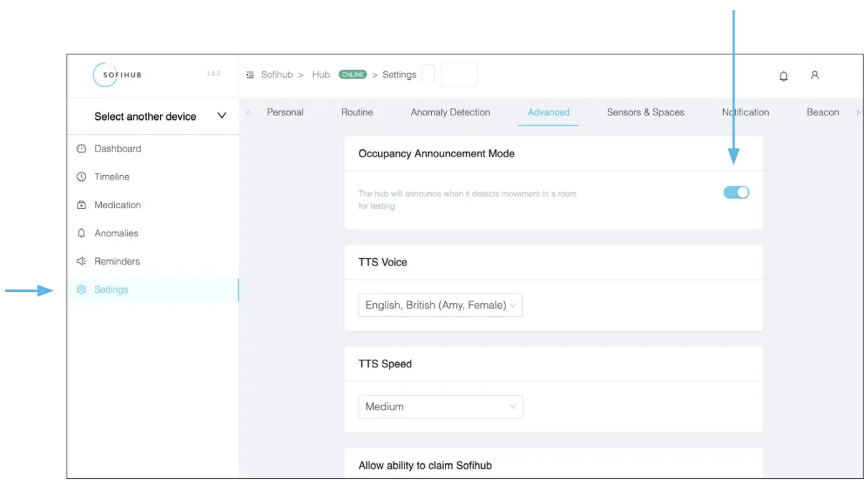
Task: Switch to the Sensors & Spaces tab
Action: [645, 112]
